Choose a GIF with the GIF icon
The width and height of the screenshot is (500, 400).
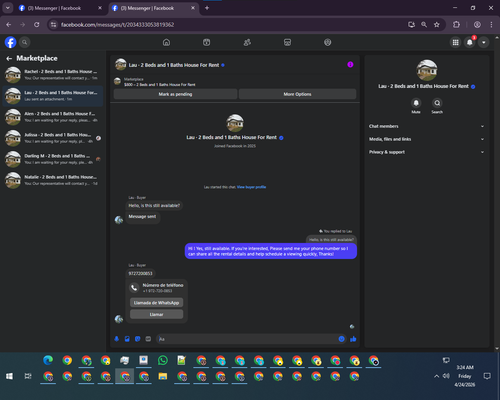(x=148, y=339)
